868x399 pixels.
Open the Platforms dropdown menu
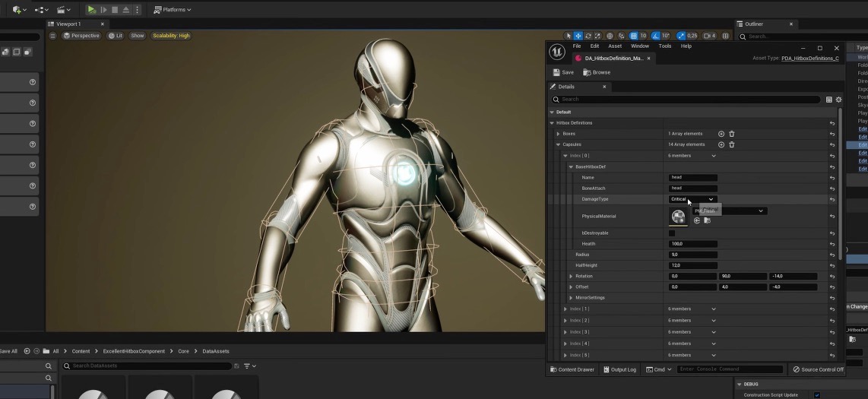pos(173,9)
